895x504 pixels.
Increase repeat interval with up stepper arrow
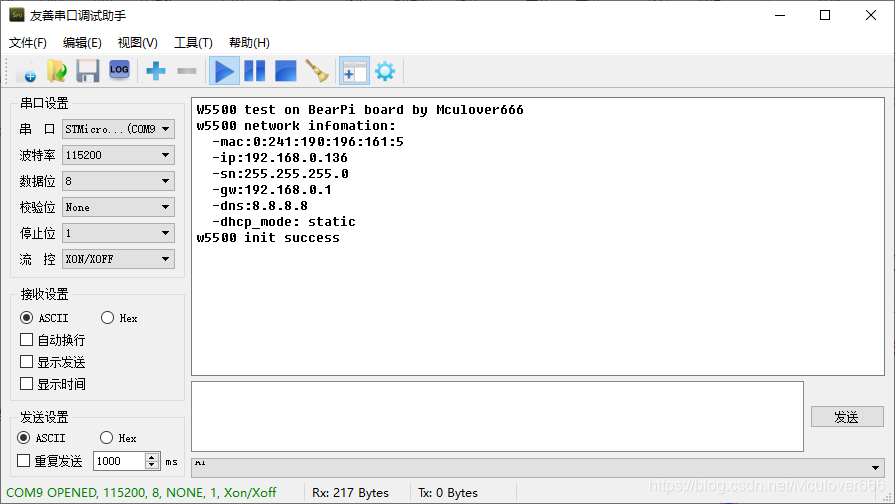click(152, 457)
